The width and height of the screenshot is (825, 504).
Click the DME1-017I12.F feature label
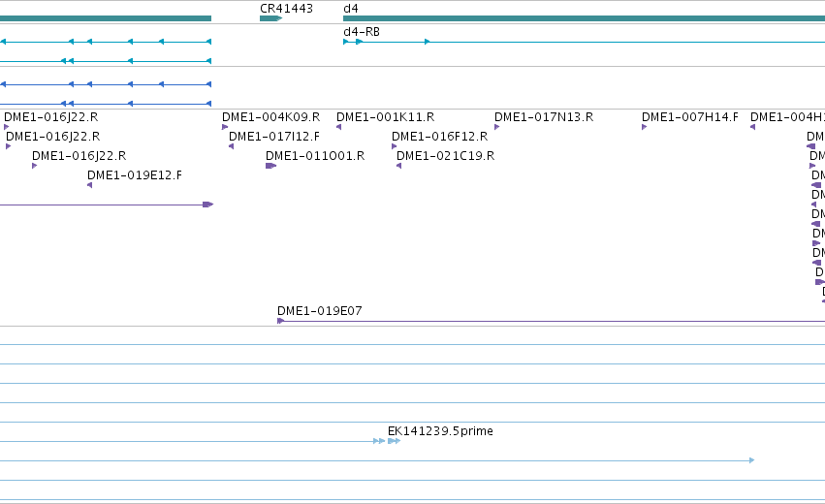pos(274,137)
